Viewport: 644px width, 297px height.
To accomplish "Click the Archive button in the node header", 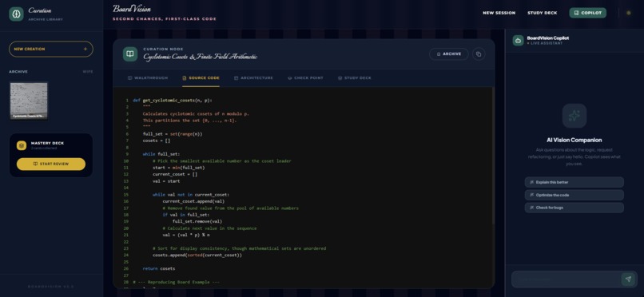I will tap(449, 54).
